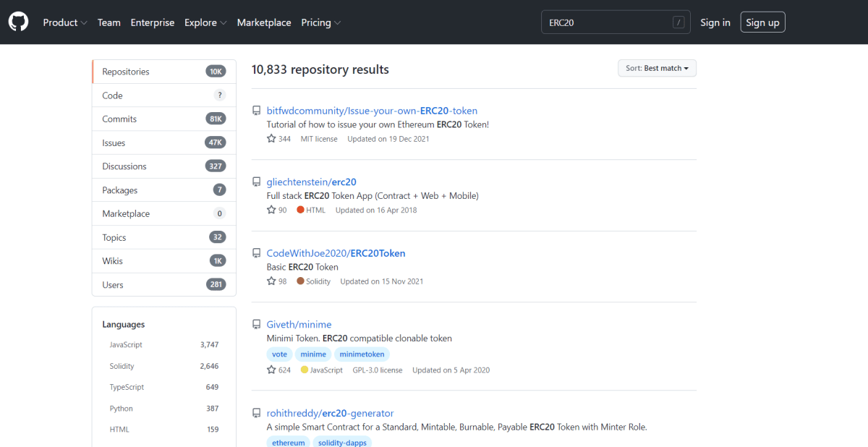The width and height of the screenshot is (868, 447).
Task: Click the 344 stars count
Action: click(278, 139)
